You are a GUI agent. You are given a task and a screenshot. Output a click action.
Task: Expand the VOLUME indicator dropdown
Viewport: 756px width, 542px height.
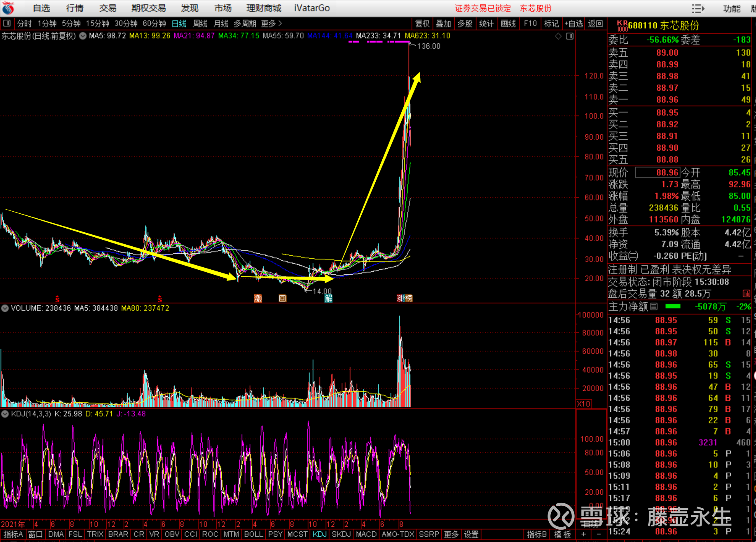(x=5, y=308)
